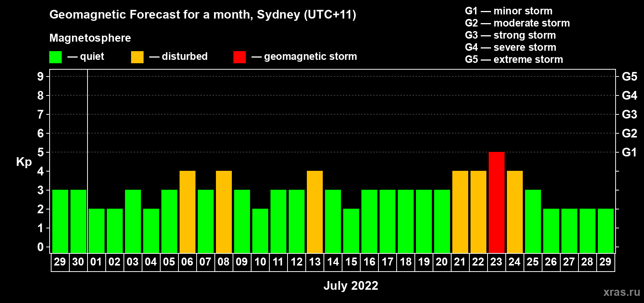Click the date label 06

[187, 262]
